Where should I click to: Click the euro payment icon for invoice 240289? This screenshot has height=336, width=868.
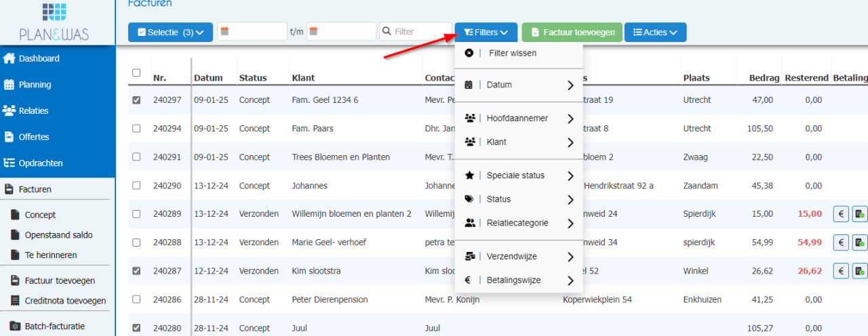[841, 214]
